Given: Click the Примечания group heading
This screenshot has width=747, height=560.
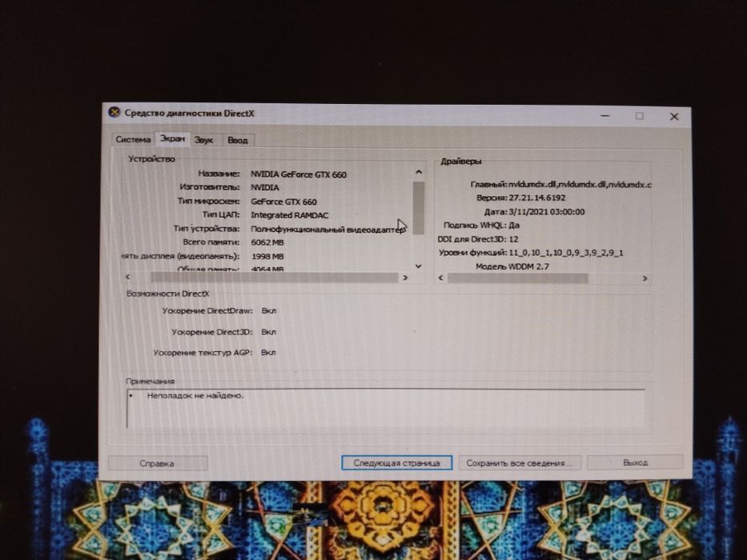Looking at the screenshot, I should pos(150,382).
